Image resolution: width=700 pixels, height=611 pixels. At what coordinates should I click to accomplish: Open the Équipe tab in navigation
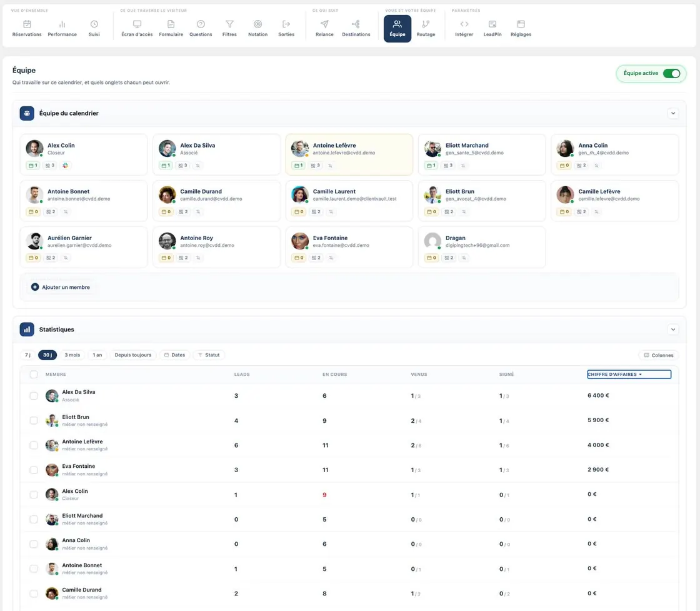[x=397, y=29]
